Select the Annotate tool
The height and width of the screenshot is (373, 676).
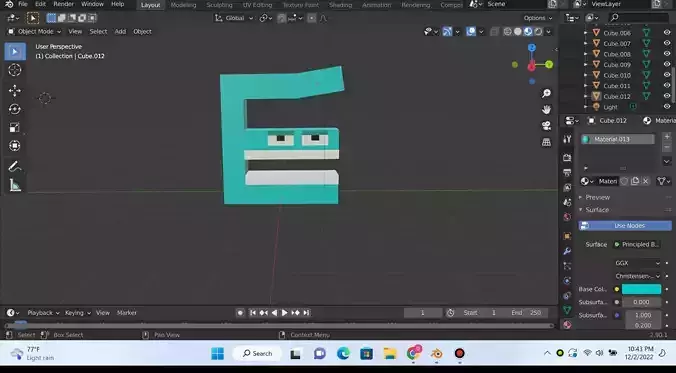[x=15, y=166]
